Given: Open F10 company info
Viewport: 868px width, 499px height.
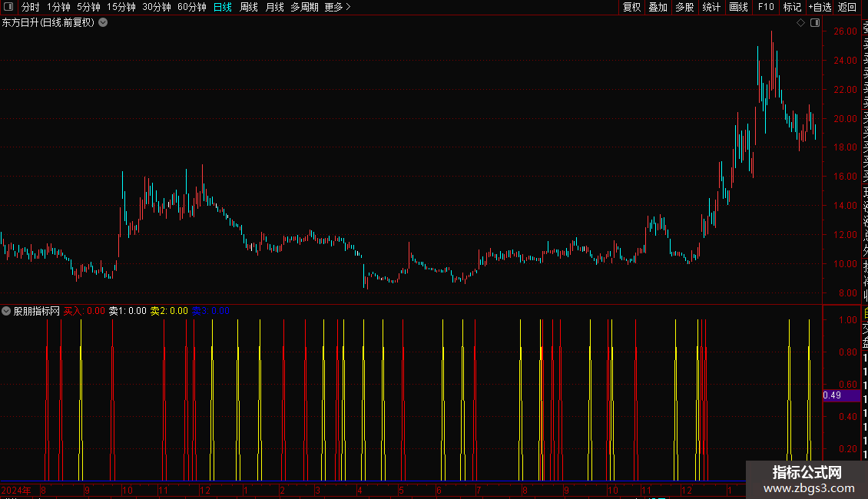Looking at the screenshot, I should pos(766,7).
